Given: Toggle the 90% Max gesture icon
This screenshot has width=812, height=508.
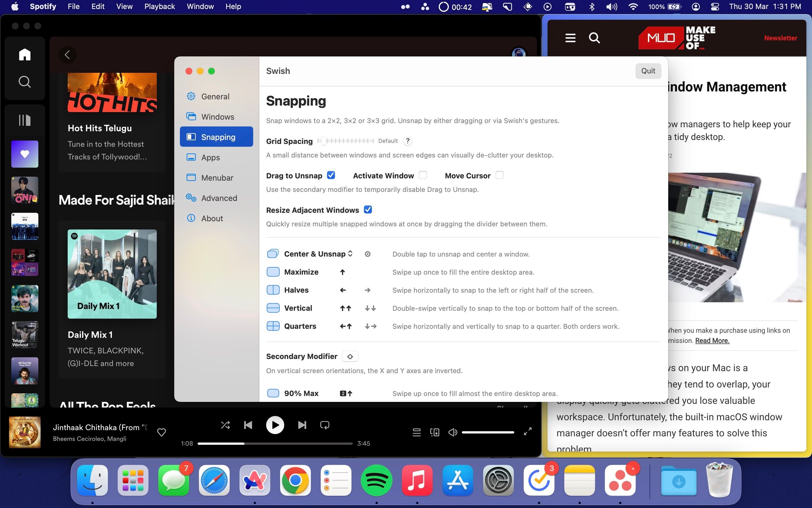Looking at the screenshot, I should click(x=273, y=393).
